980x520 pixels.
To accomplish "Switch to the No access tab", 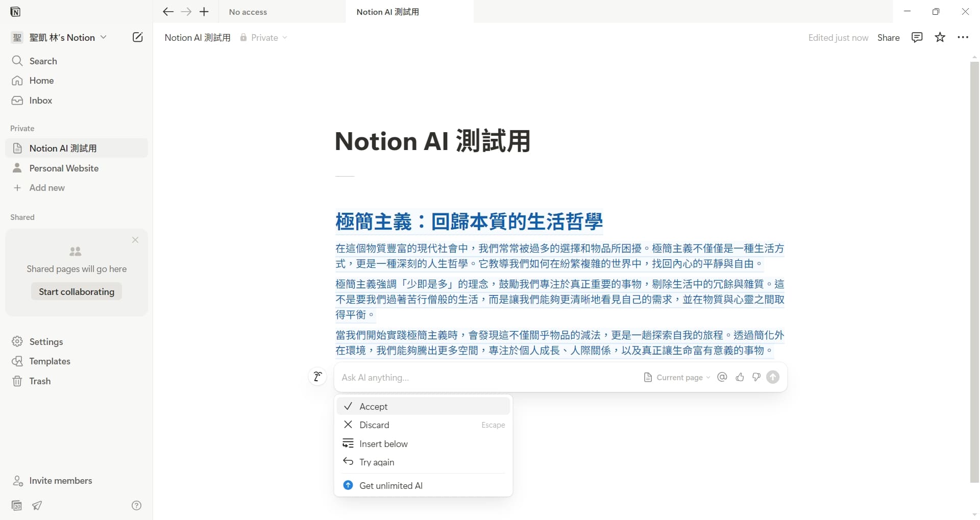I will [248, 11].
